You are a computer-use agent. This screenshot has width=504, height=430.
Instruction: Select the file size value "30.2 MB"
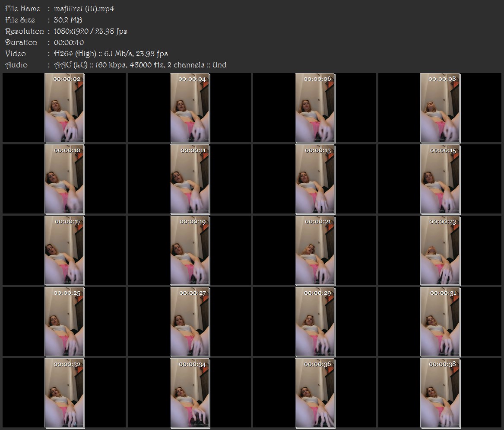pyautogui.click(x=68, y=20)
